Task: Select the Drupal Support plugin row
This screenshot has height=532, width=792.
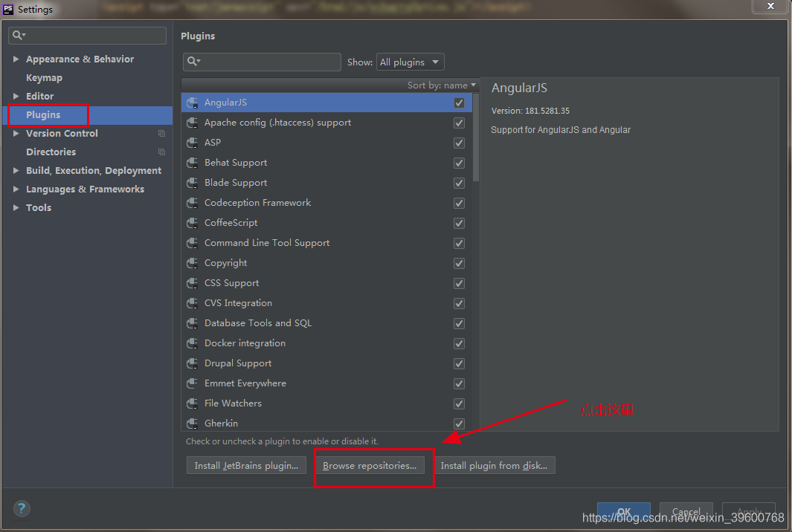Action: coord(326,363)
